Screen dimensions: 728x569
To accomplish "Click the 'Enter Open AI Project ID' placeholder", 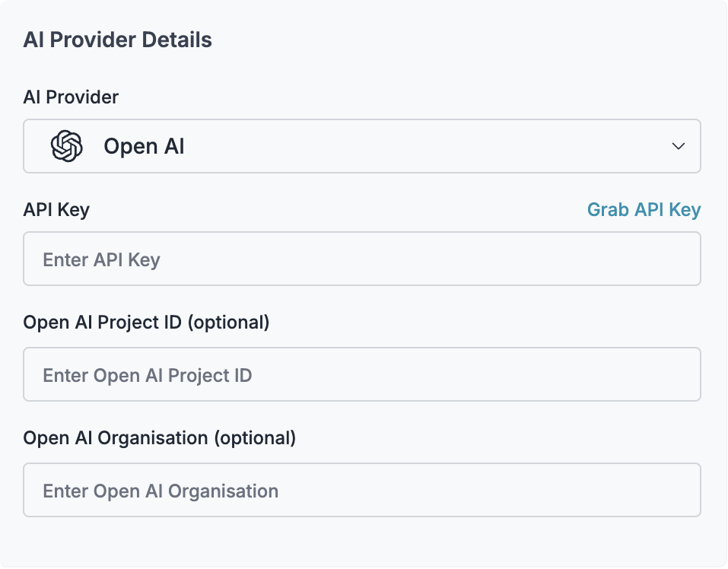I will coord(147,375).
